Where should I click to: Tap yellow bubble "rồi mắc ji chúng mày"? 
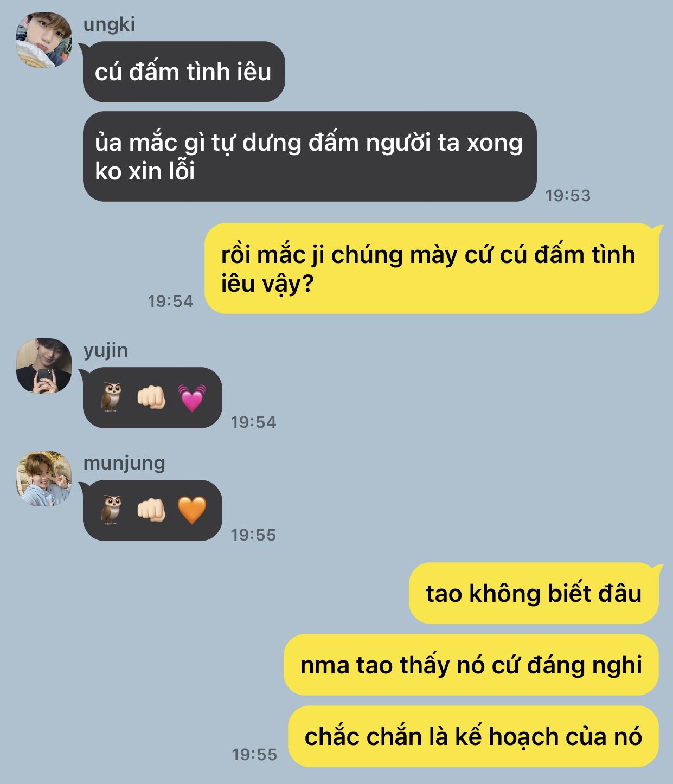click(432, 268)
